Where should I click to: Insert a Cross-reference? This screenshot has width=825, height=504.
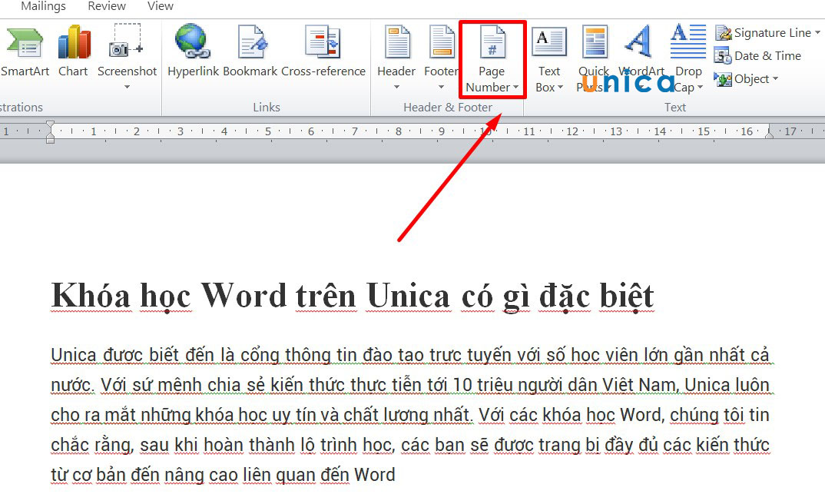(x=323, y=51)
